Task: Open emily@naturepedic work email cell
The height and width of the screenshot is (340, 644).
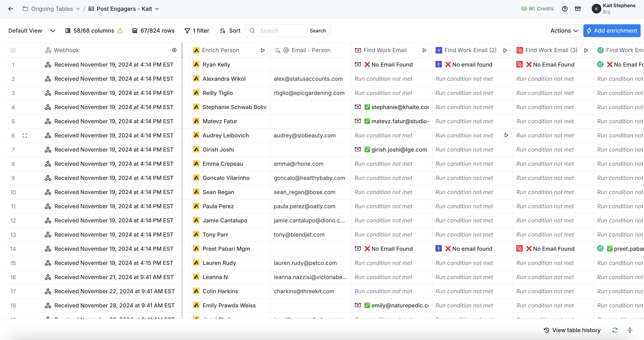Action: coord(392,305)
